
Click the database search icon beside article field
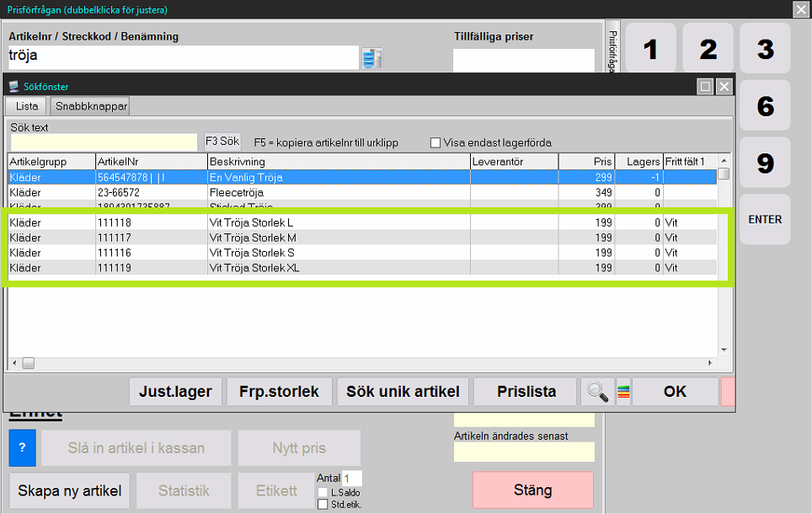[x=371, y=58]
